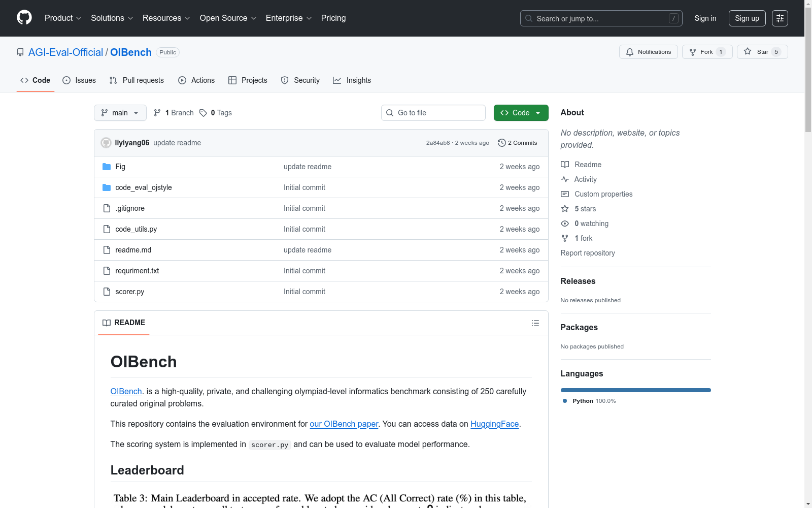Click the Readme book icon in About

coord(565,165)
